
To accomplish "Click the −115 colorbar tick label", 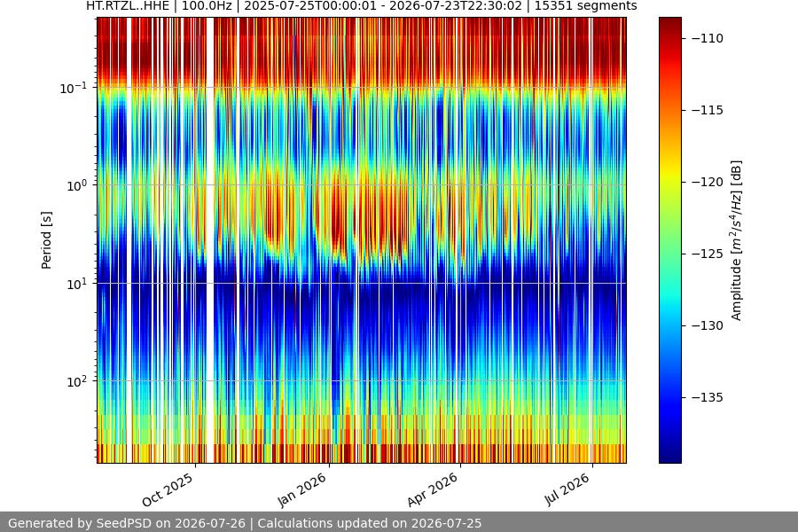I will point(708,110).
